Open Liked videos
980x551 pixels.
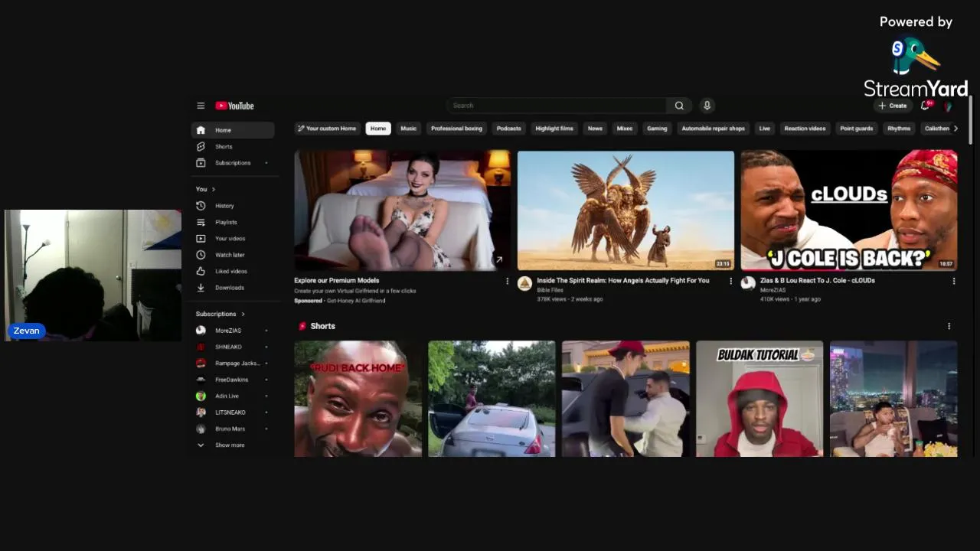tap(233, 271)
